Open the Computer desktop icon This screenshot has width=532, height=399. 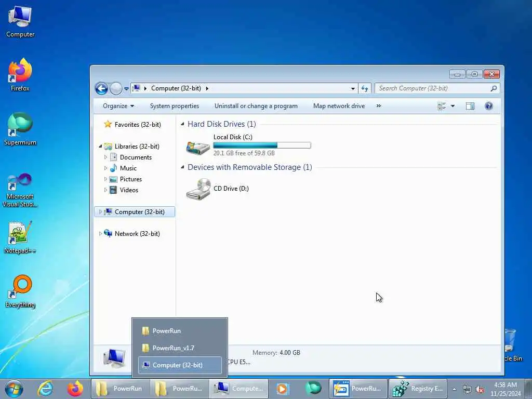[20, 21]
